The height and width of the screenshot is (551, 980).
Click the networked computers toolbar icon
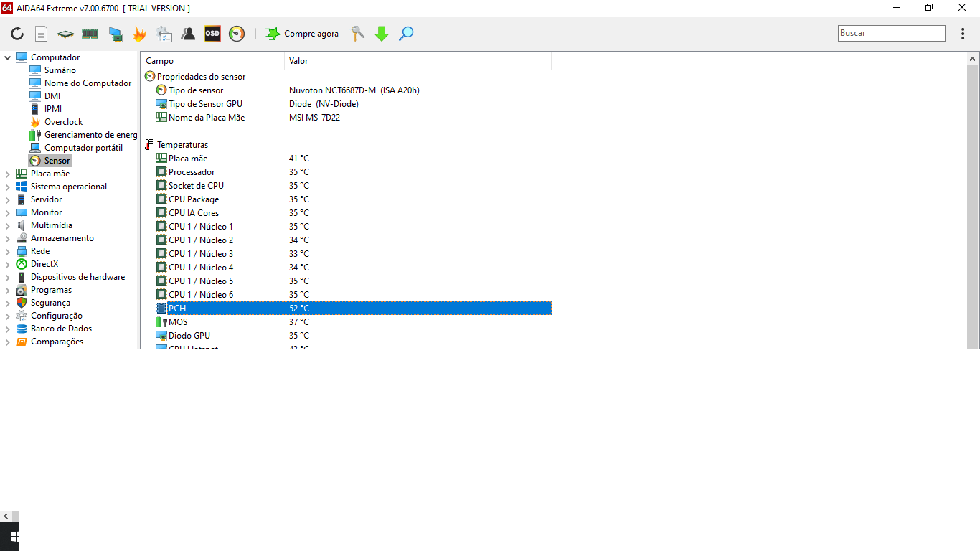[115, 34]
